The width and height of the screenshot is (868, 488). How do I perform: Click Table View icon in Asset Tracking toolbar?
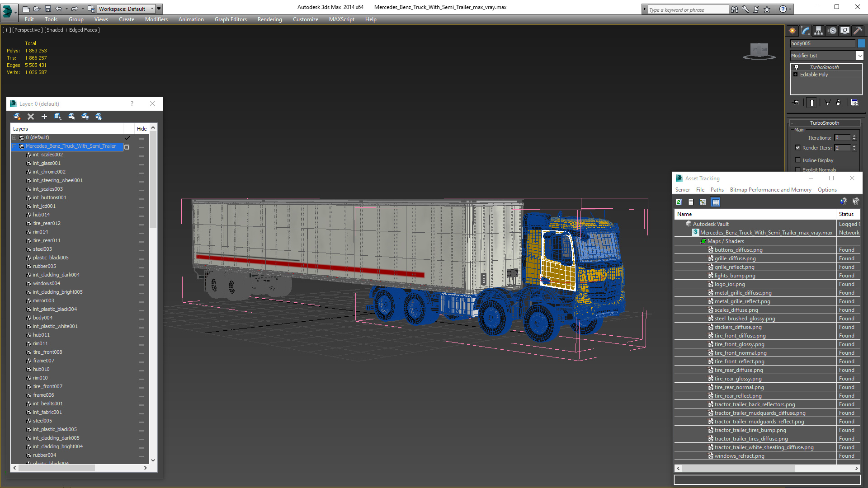pyautogui.click(x=716, y=202)
